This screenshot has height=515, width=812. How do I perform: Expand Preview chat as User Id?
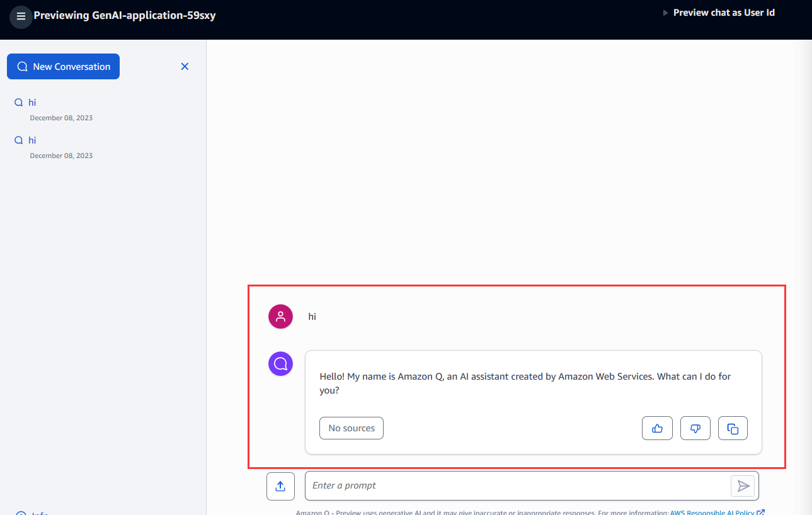point(719,13)
